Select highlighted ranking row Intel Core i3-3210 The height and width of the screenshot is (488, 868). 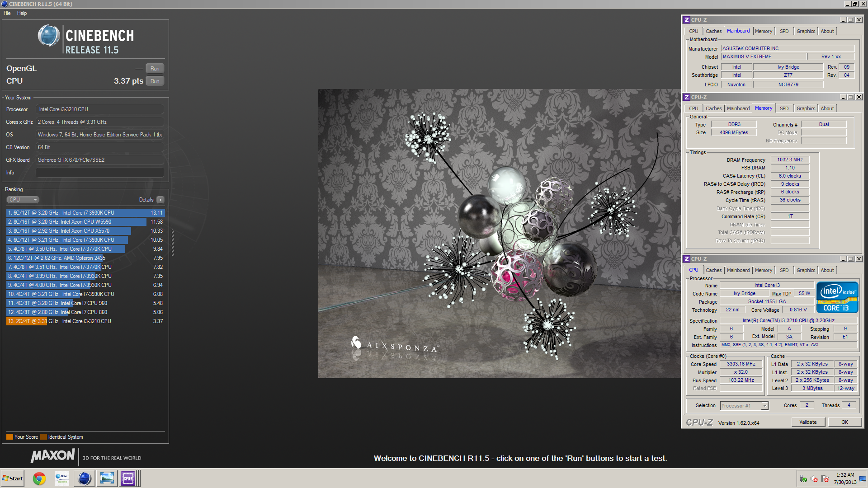[85, 321]
